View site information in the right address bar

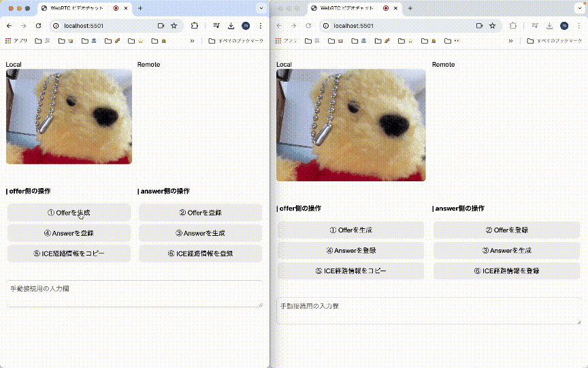(326, 26)
